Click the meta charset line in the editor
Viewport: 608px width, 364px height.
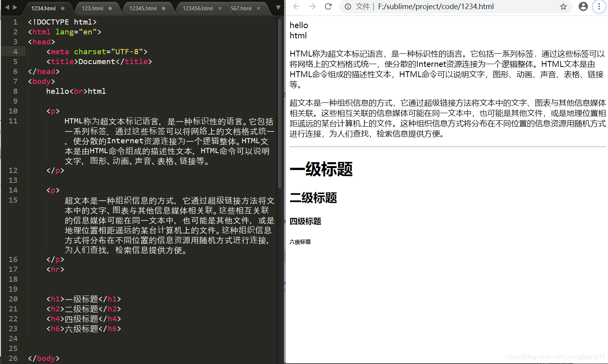97,52
